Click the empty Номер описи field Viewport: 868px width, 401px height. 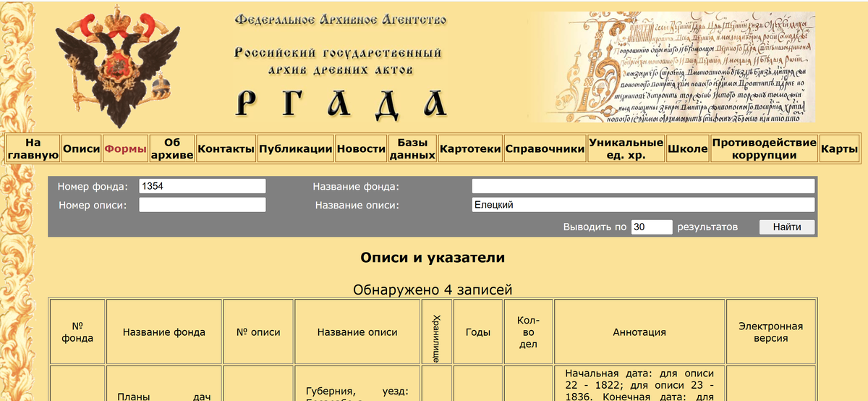[203, 205]
